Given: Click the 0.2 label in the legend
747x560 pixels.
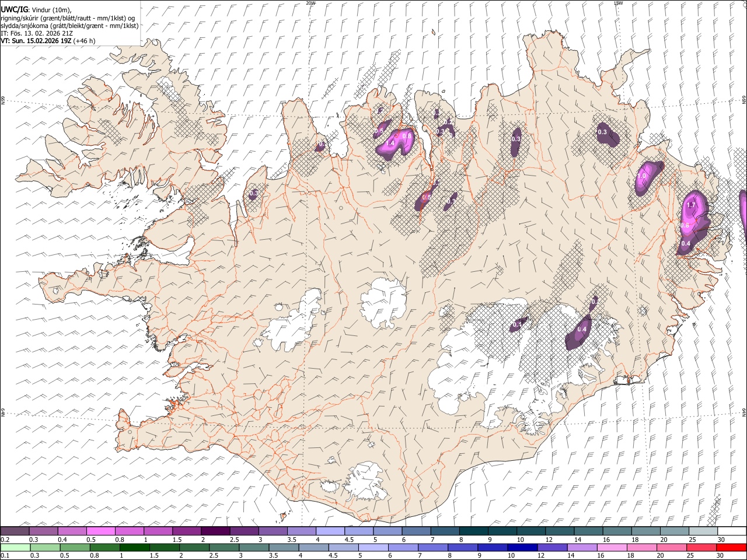Looking at the screenshot, I should [4, 540].
